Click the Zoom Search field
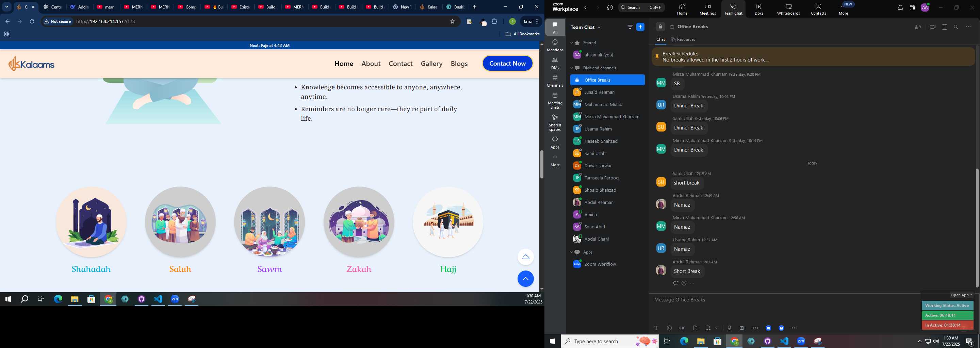 pos(641,7)
